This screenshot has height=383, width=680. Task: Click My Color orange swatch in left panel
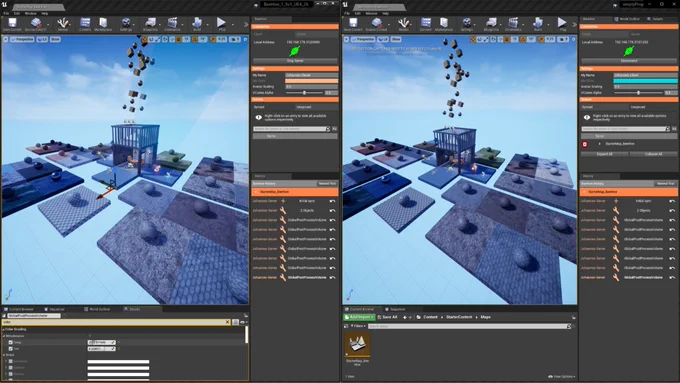311,81
